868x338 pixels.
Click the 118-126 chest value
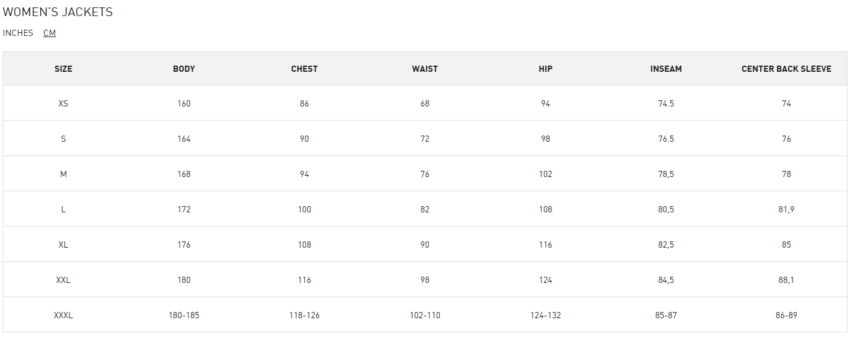click(x=304, y=316)
